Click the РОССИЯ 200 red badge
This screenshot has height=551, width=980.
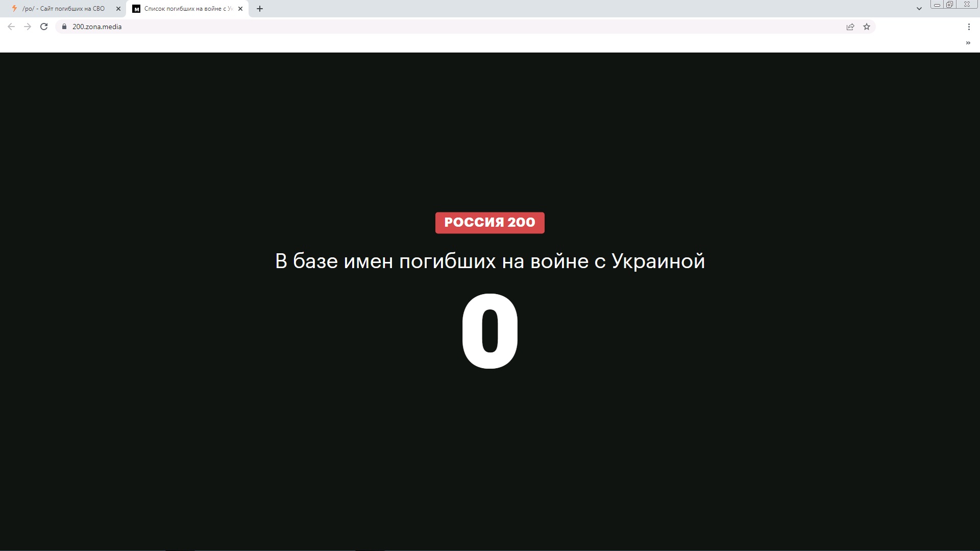pos(490,223)
